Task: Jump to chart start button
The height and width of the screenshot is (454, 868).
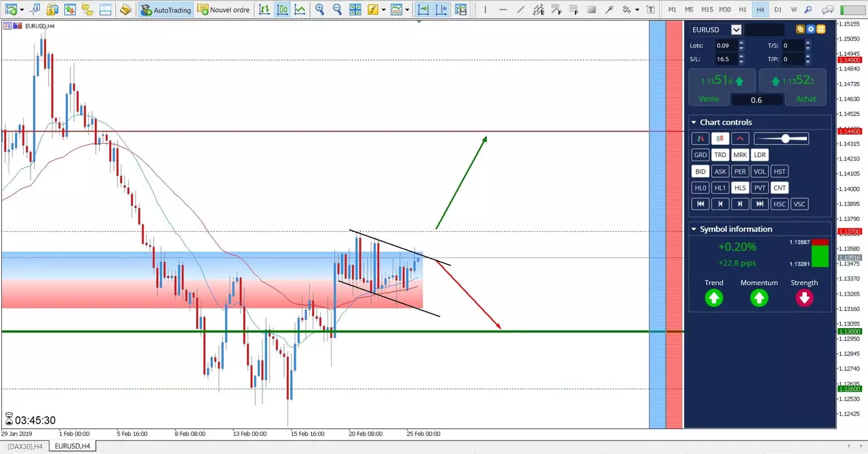Action: 701,204
